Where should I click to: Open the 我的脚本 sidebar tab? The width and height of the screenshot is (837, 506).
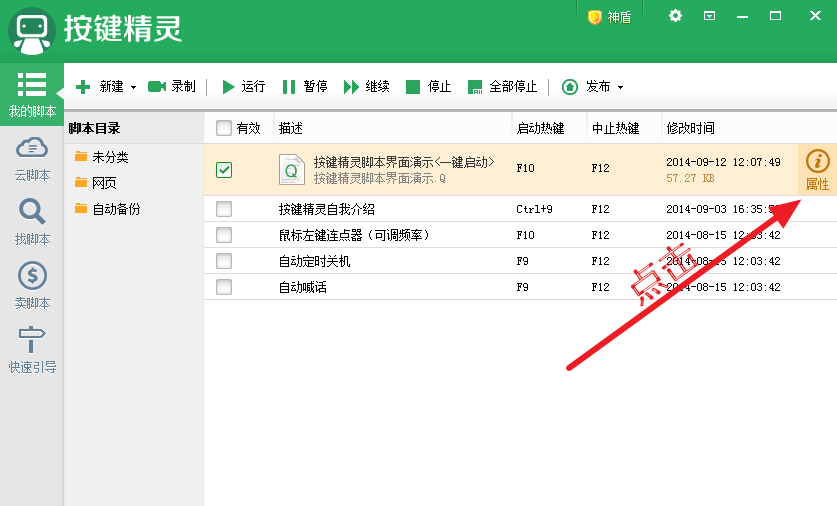31,94
